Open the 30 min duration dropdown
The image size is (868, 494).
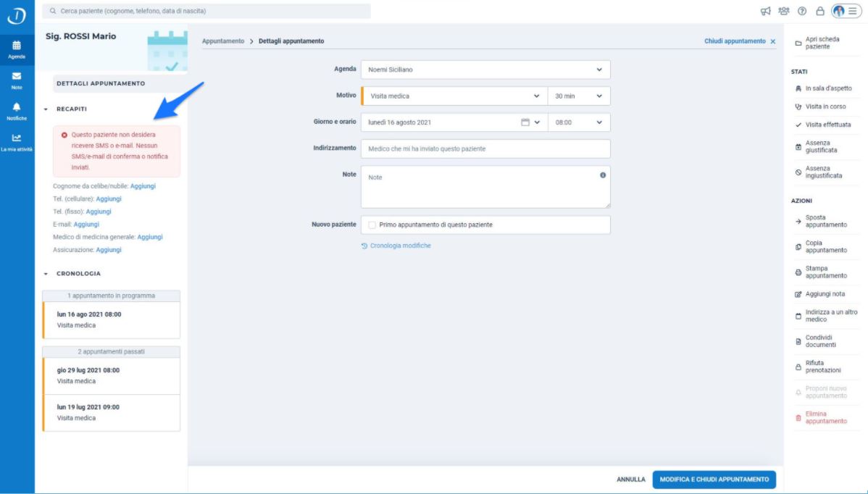pyautogui.click(x=579, y=96)
